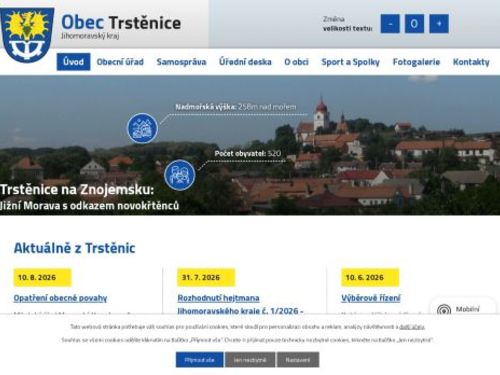The height and width of the screenshot is (375, 500).
Task: Click the 10. 6. 2026 date badge
Action: pyautogui.click(x=370, y=277)
